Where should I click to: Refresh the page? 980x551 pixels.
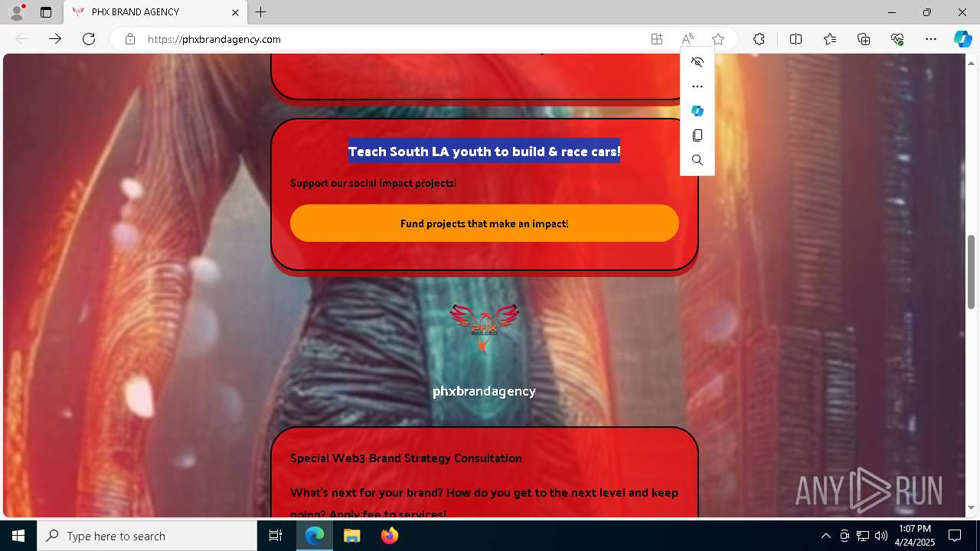click(89, 39)
